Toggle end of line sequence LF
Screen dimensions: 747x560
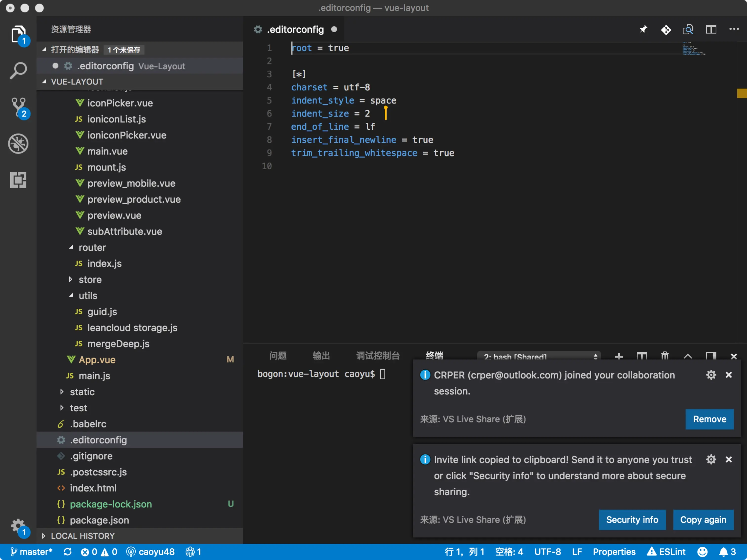tap(577, 552)
